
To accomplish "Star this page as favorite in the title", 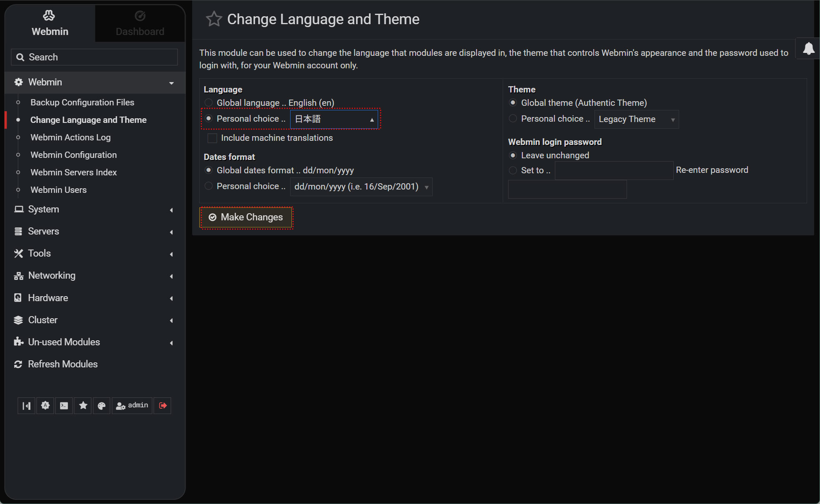I will pyautogui.click(x=214, y=19).
